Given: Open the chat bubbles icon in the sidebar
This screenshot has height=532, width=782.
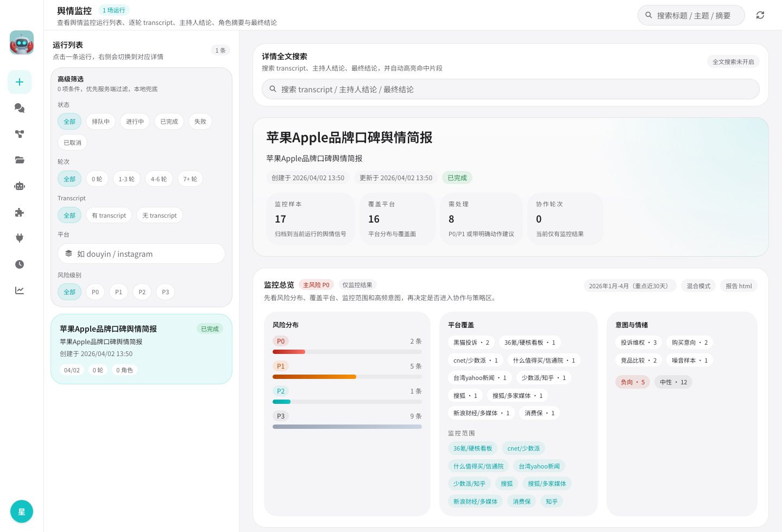Looking at the screenshot, I should [x=20, y=108].
